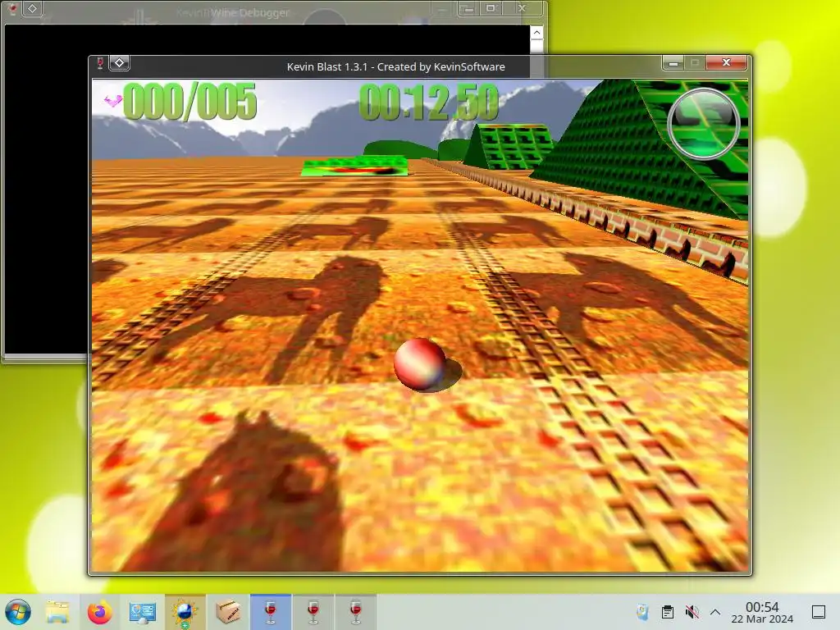Click the red striped ball in the game
This screenshot has height=630, width=840.
click(x=419, y=363)
